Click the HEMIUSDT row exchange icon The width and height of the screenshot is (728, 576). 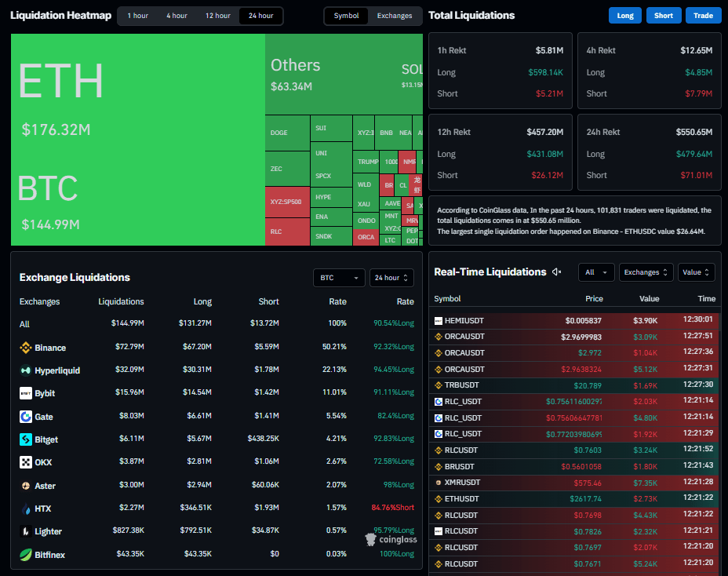point(439,320)
